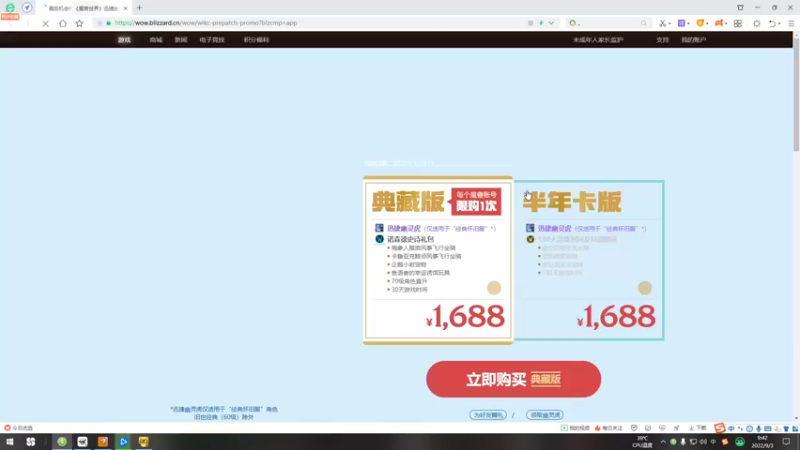The image size is (800, 450).
Task: Open the Windows Start menu
Action: tap(10, 442)
